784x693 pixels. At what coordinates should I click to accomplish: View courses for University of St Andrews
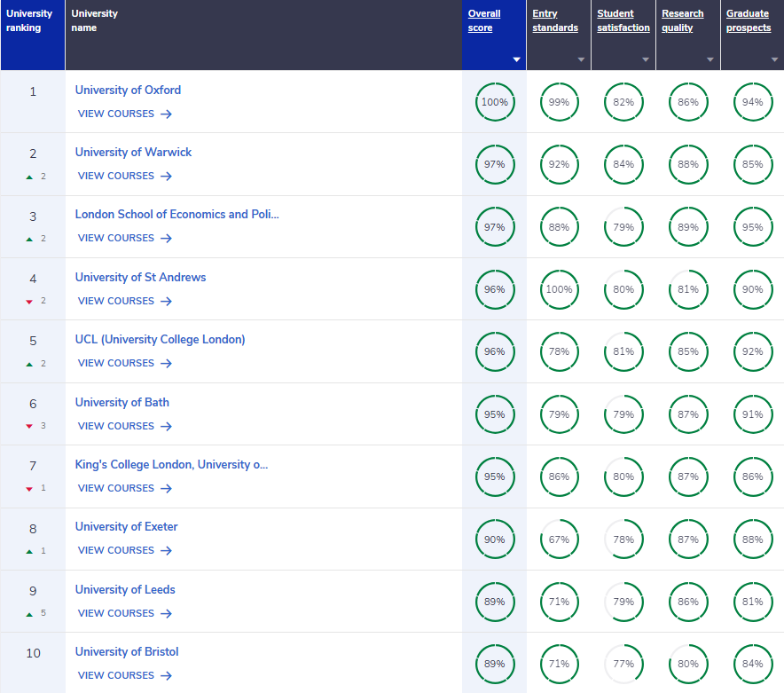pos(125,301)
